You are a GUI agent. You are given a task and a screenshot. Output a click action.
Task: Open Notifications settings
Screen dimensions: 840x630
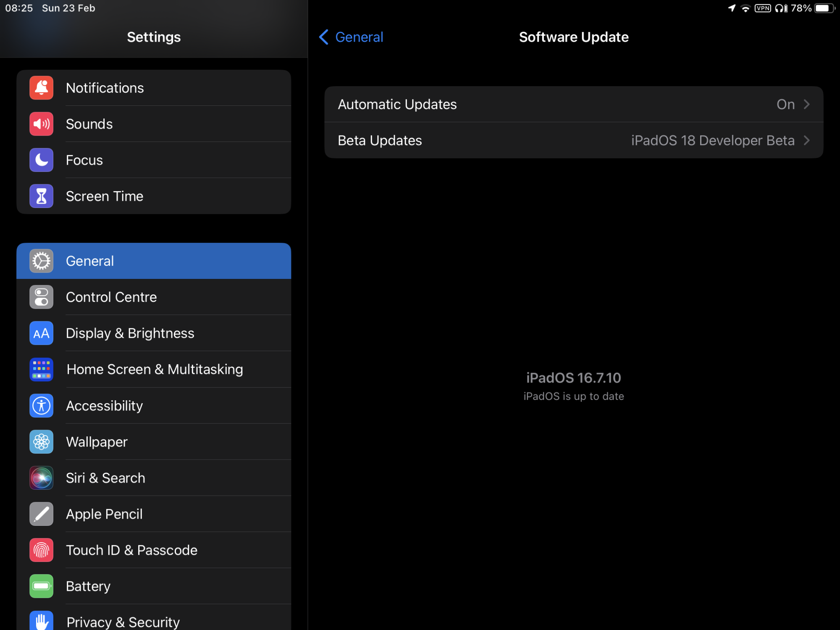(154, 88)
